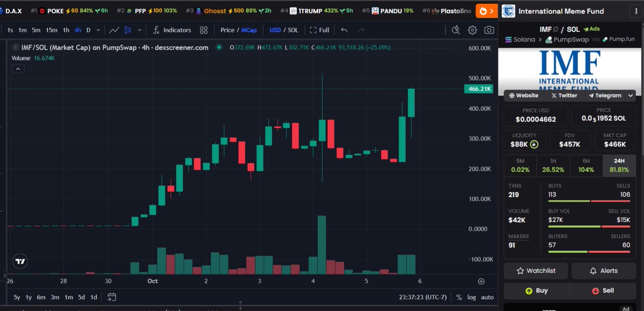Viewport: 644px width, 311px height.
Task: Toggle log scale on price axis
Action: point(472,297)
